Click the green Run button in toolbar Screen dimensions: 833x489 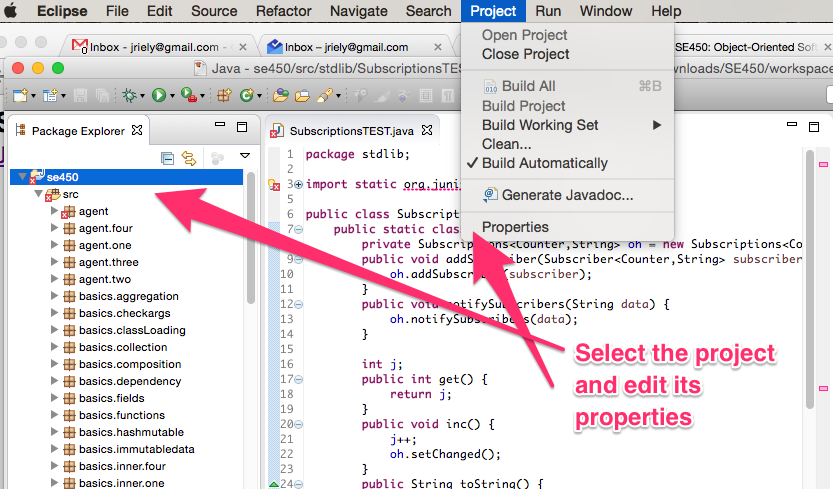click(158, 95)
